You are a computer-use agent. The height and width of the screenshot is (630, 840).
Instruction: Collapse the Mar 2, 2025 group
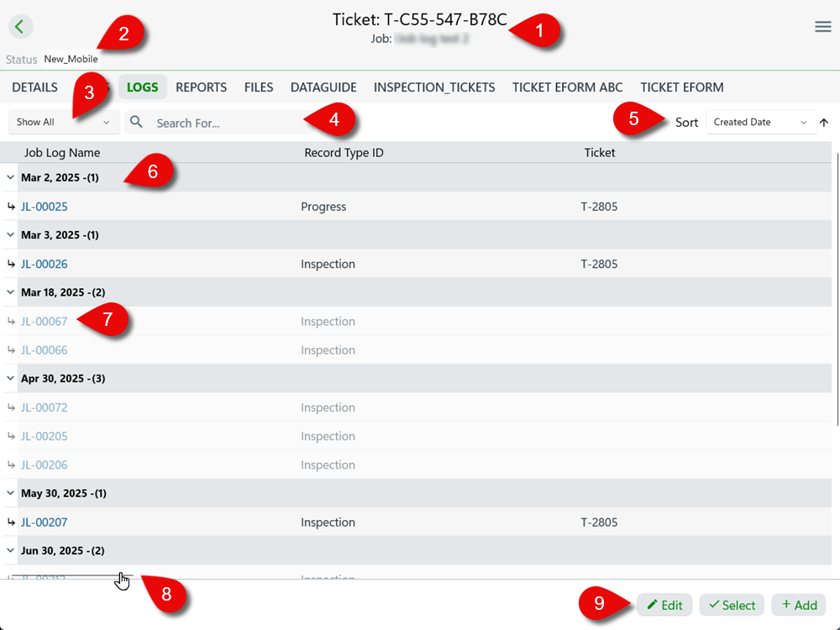[x=10, y=177]
